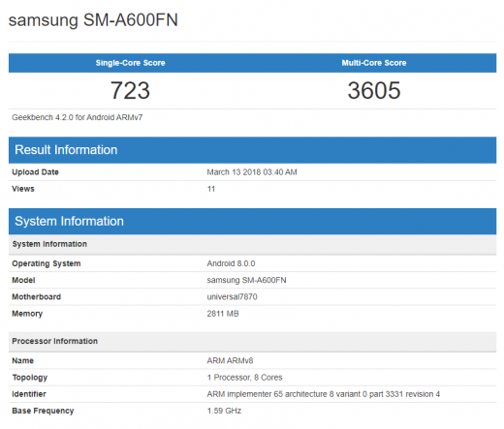The width and height of the screenshot is (504, 429).
Task: Click the 'ARM implementer 65 architecture 8' identifier value
Action: click(x=323, y=394)
